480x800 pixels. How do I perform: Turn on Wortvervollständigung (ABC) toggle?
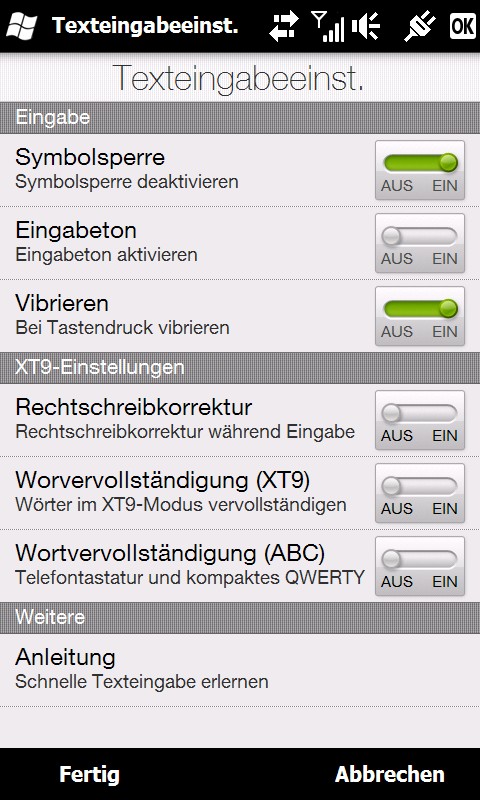[420, 566]
